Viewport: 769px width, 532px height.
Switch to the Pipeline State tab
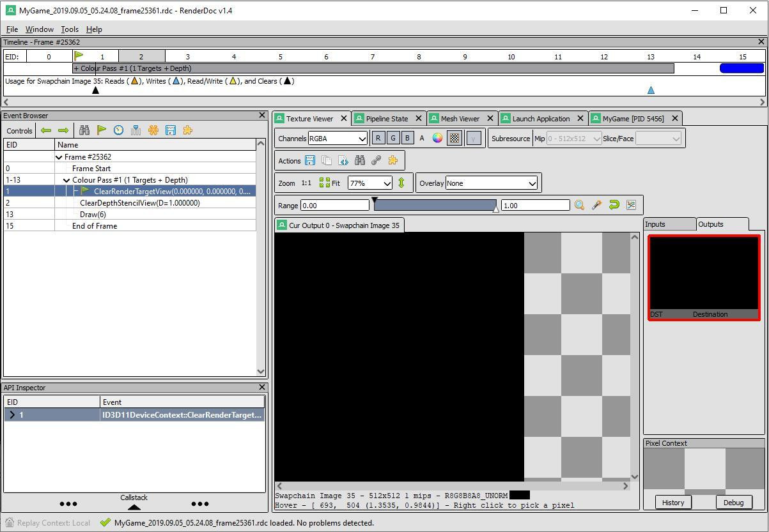388,119
